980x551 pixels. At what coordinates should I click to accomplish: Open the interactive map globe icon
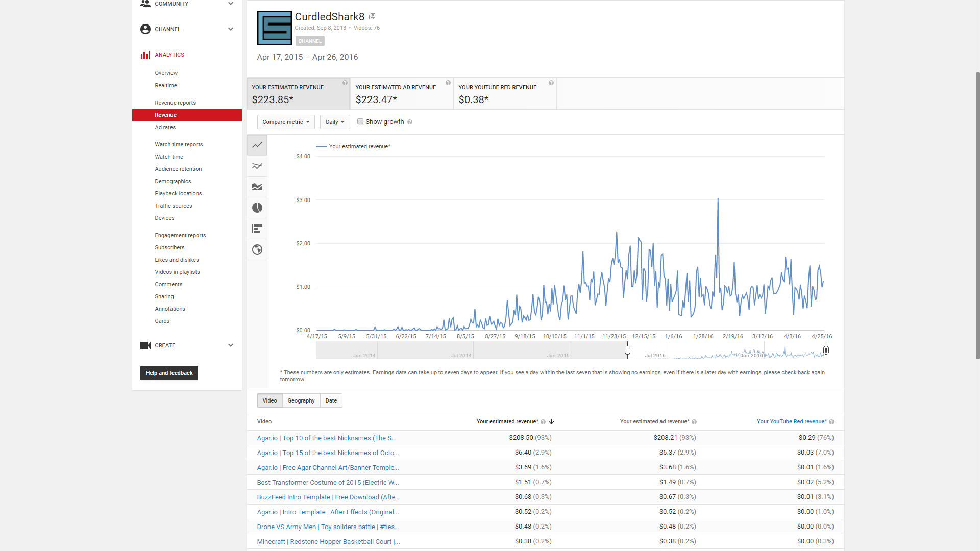click(x=257, y=249)
